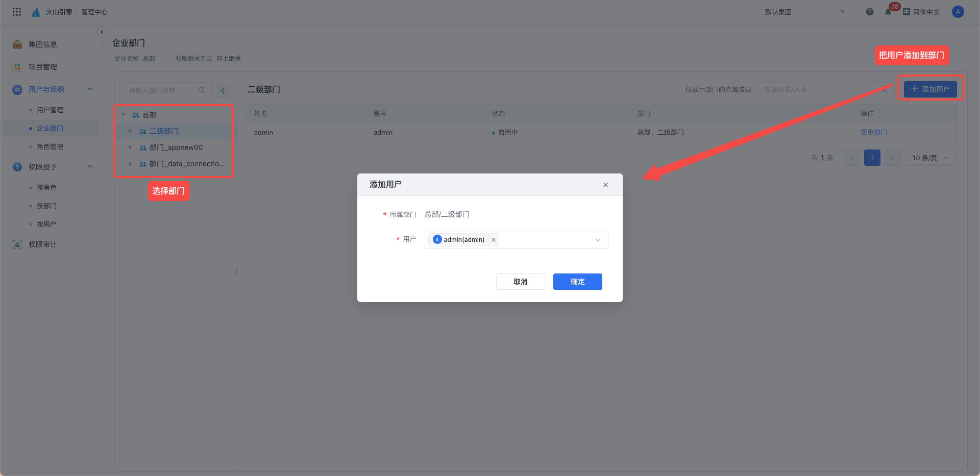Open the 默认集团 dropdown
This screenshot has height=476, width=980.
coord(804,12)
